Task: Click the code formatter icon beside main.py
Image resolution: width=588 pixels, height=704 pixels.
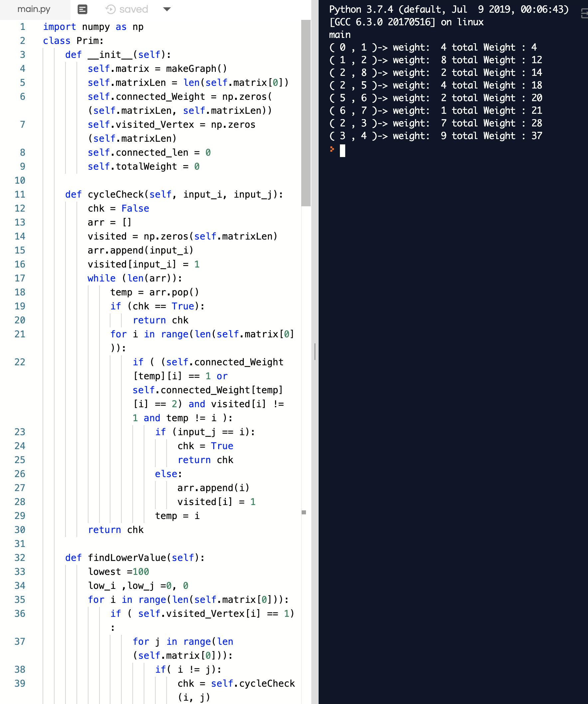Action: point(82,9)
